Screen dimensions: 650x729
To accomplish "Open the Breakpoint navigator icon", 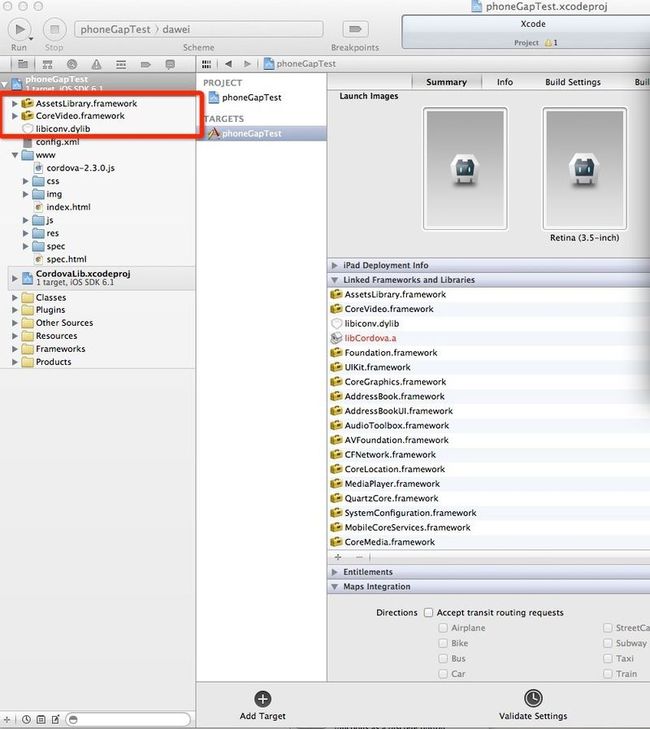I will pos(146,64).
